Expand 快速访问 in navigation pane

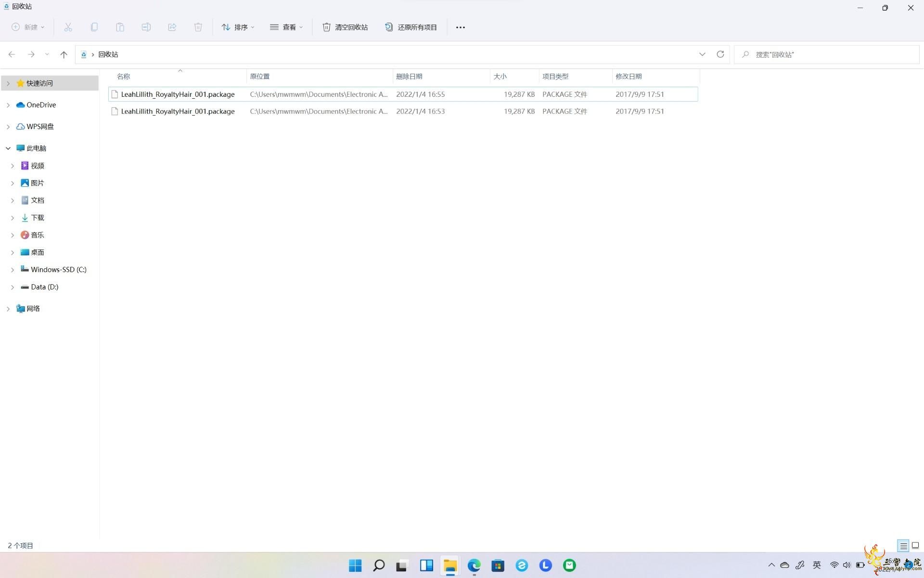[8, 83]
